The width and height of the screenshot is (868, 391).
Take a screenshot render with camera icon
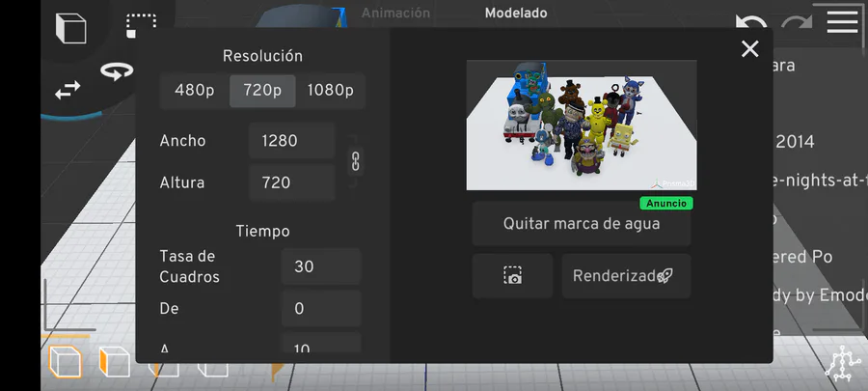point(513,276)
